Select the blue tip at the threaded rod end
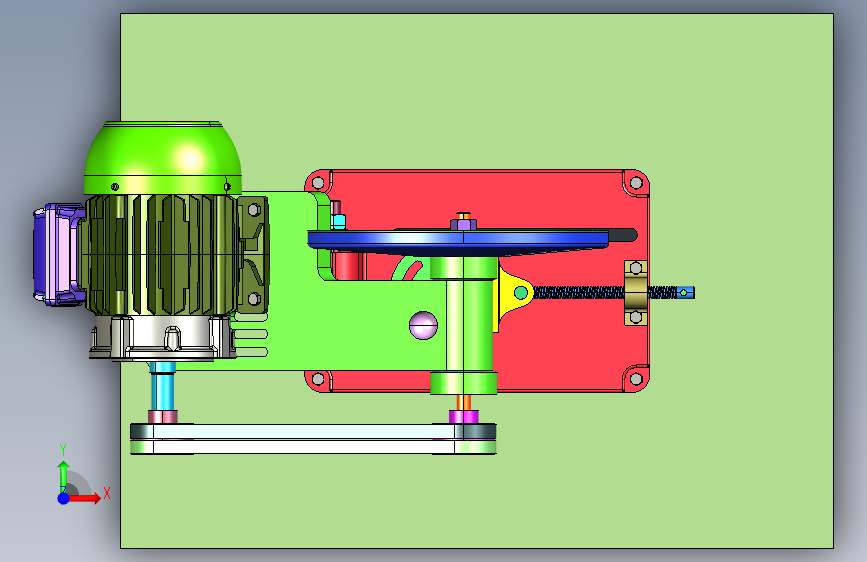 [x=686, y=292]
